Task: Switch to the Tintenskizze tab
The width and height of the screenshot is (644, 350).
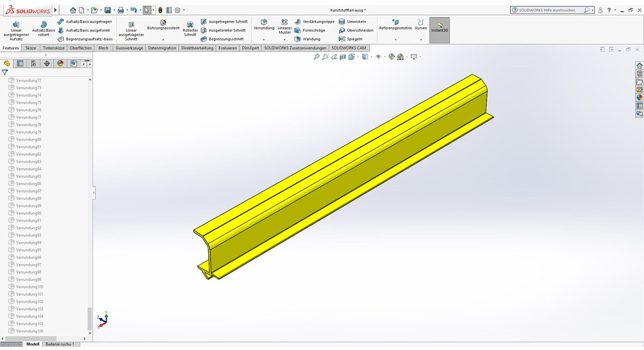Action: pyautogui.click(x=54, y=48)
